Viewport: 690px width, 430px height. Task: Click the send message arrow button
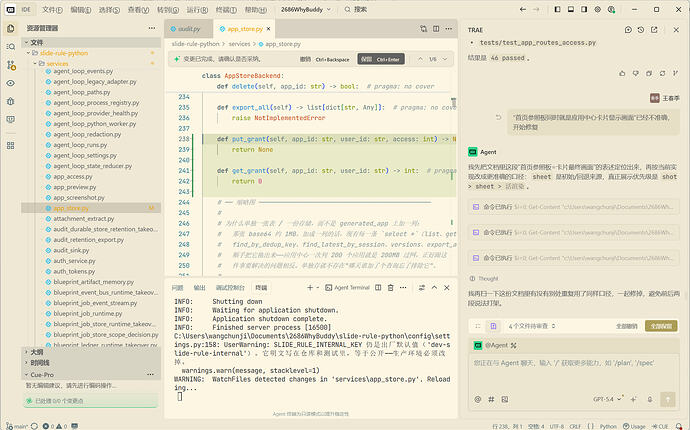coord(668,399)
